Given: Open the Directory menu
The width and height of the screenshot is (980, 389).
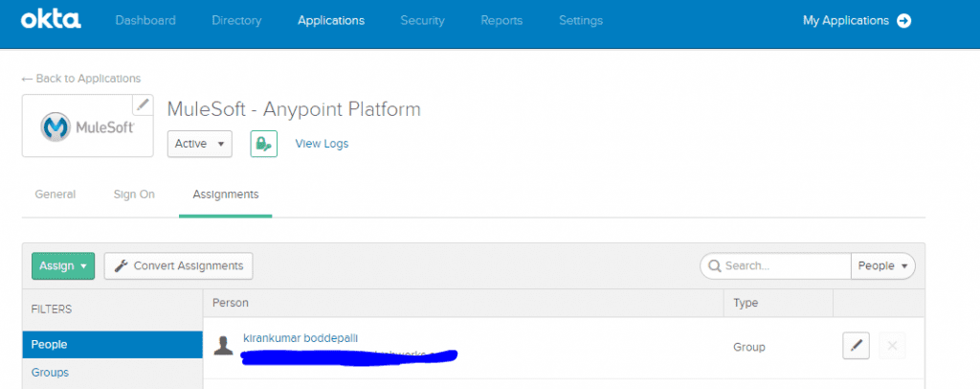Looking at the screenshot, I should tap(236, 21).
